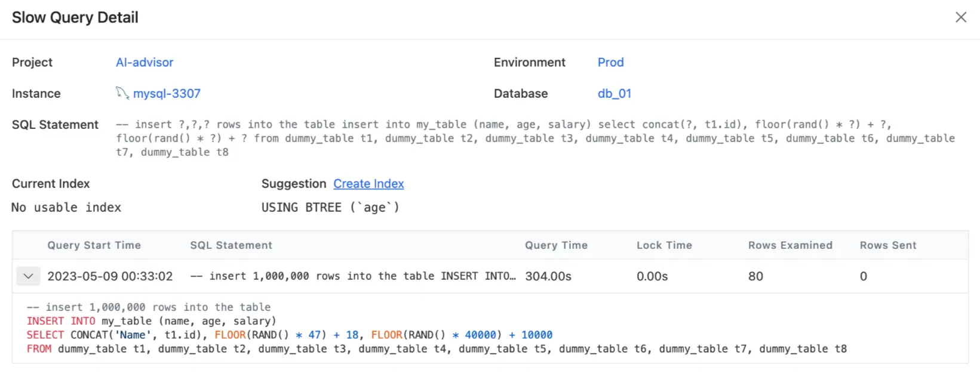
Task: Click the Rows Sent column header
Action: tap(888, 245)
